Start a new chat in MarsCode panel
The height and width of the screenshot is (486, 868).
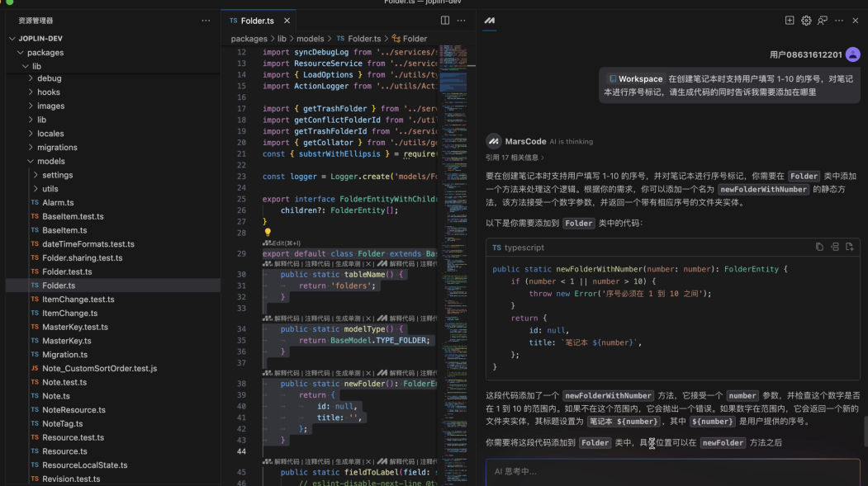(x=790, y=21)
